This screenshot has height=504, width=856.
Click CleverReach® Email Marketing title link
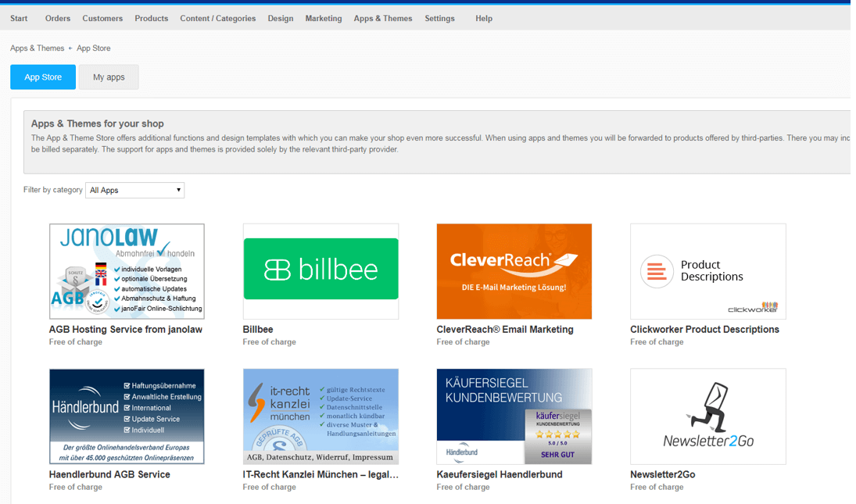coord(504,330)
